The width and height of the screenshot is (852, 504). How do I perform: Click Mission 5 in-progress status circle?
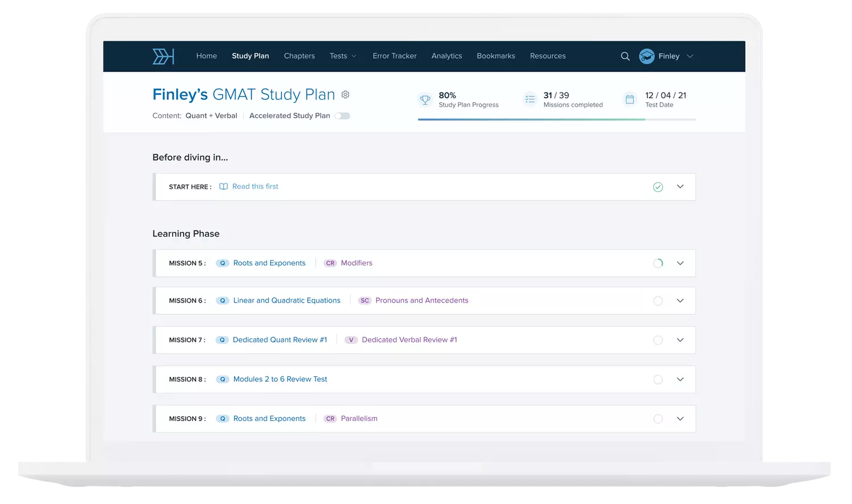[658, 263]
